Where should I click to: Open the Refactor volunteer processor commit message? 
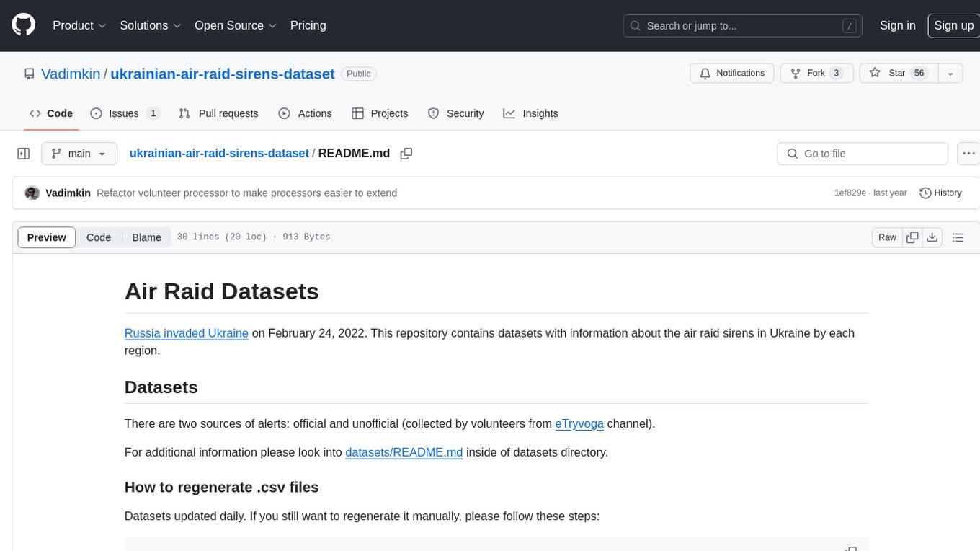point(247,193)
